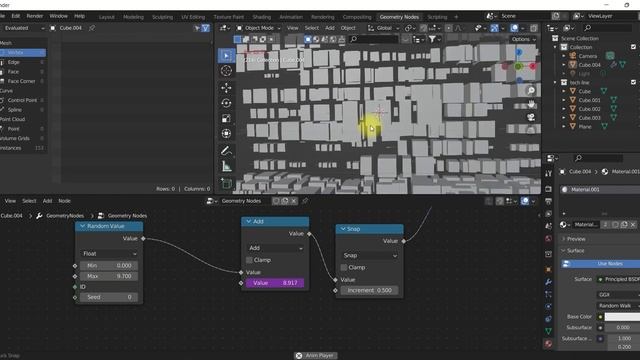
Task: Open the Random Walk subsurface method dropdown
Action: coord(618,305)
